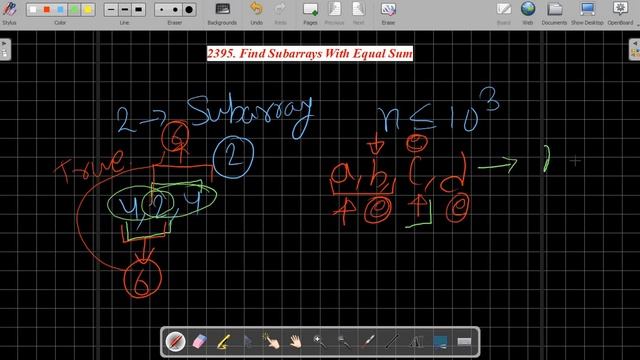
Task: Open the Stylus palette toggle
Action: click(9, 13)
